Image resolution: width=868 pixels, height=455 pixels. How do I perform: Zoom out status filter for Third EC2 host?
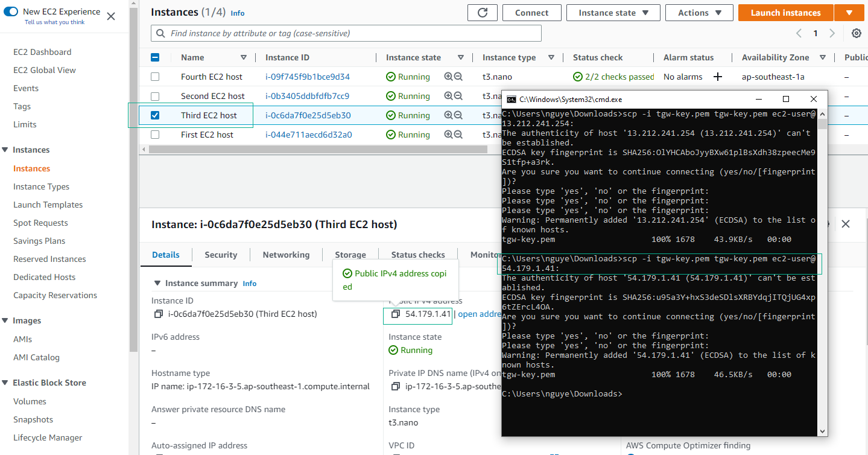[458, 115]
